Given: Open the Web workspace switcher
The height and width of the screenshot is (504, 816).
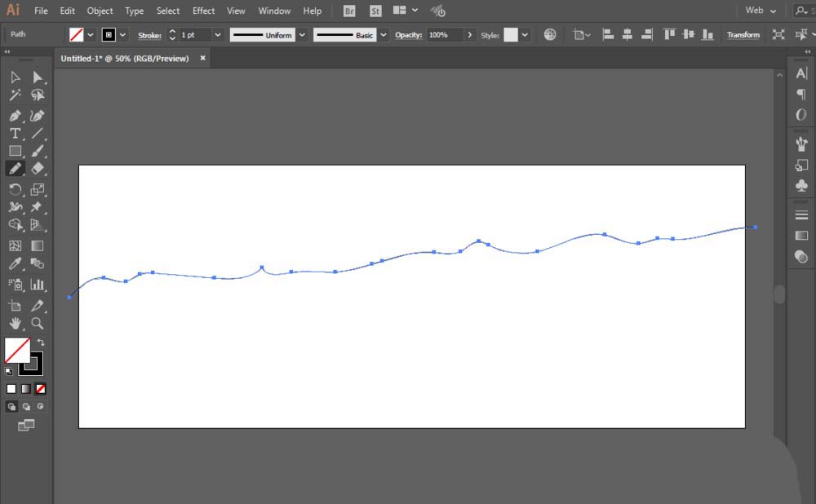Looking at the screenshot, I should coord(761,11).
